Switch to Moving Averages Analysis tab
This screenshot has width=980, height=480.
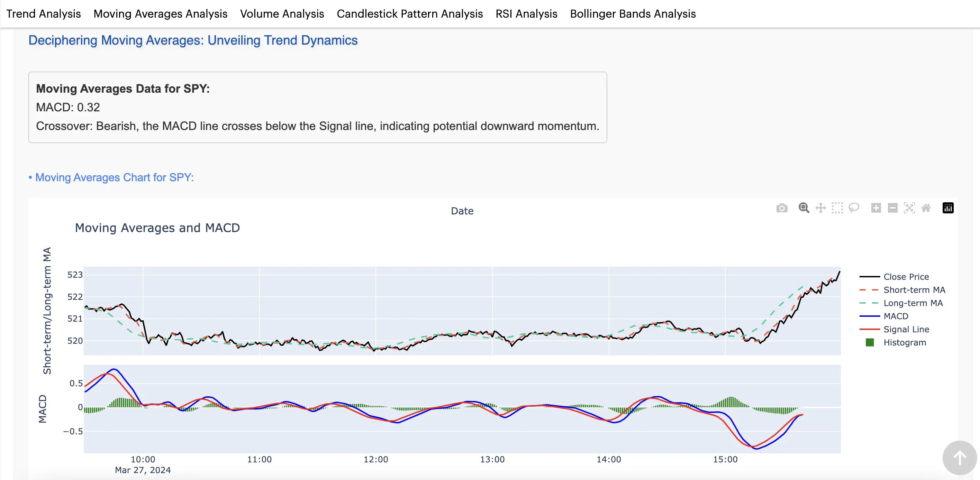pos(161,14)
